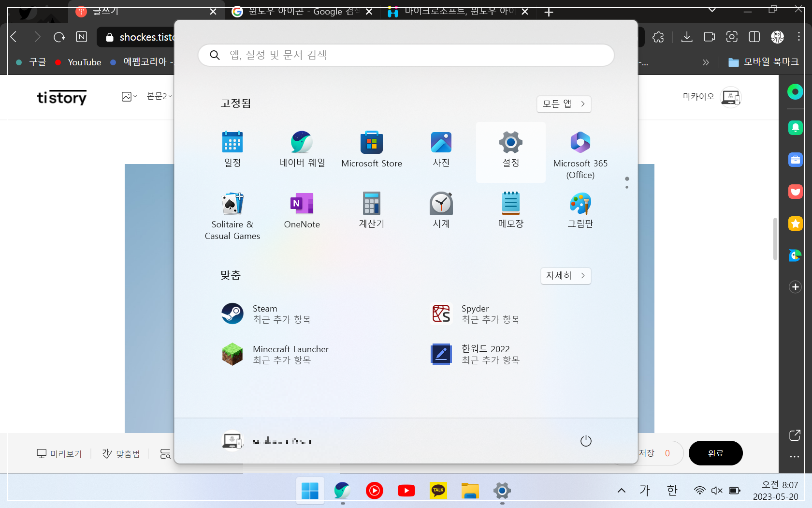Image resolution: width=812 pixels, height=508 pixels.
Task: Open the Wi-Fi network tray icon
Action: pyautogui.click(x=699, y=491)
